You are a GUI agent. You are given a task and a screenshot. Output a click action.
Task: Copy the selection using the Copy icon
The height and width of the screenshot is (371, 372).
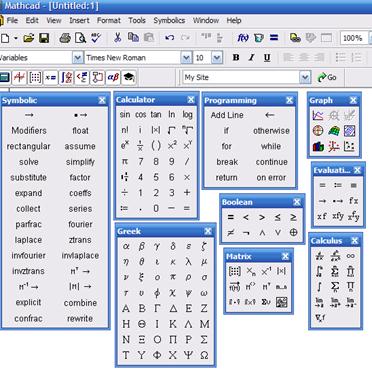coord(133,38)
